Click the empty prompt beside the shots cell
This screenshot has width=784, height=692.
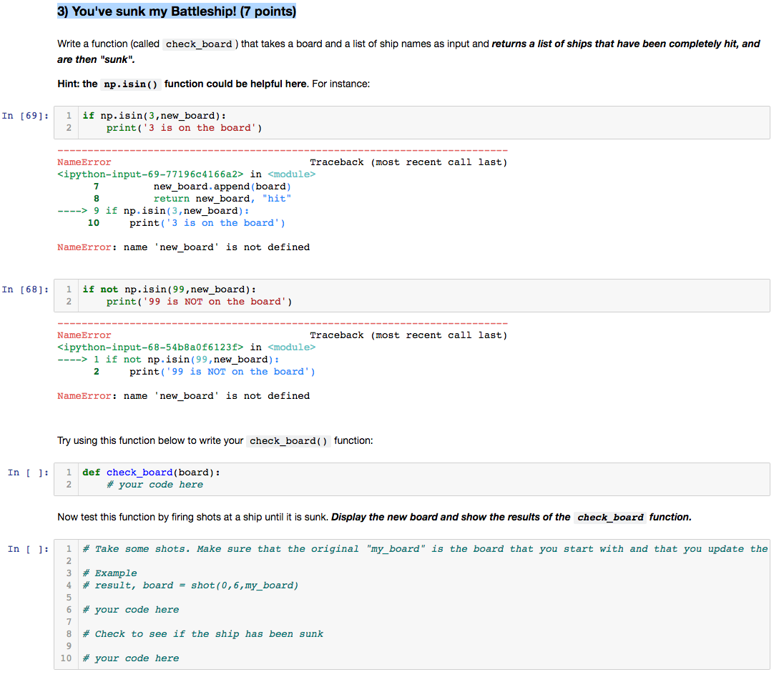(x=29, y=549)
